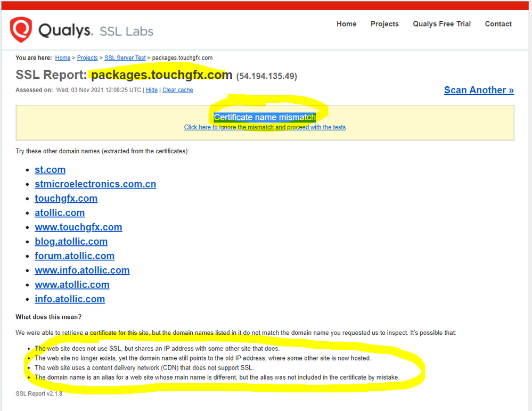Open the www.touchgfx.com domain link
Screen dimensions: 532x411
(78, 227)
